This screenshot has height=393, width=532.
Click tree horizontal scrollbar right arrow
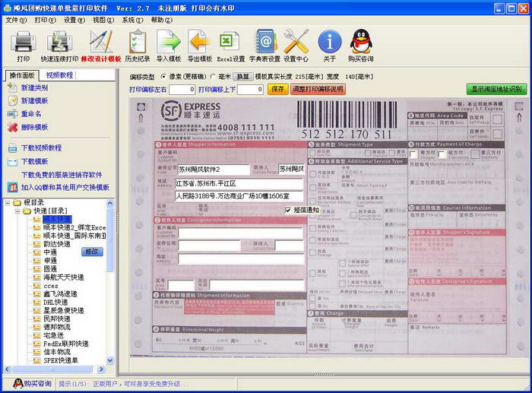tap(101, 369)
